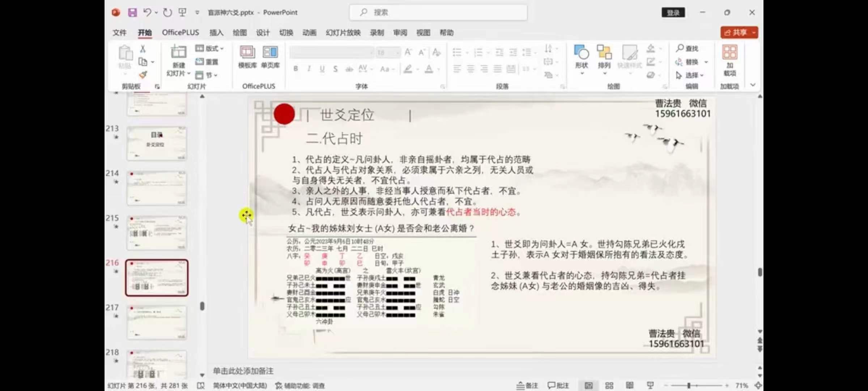Click the 登录 sign-in button
Screen dimensions: 868x391
tap(673, 13)
